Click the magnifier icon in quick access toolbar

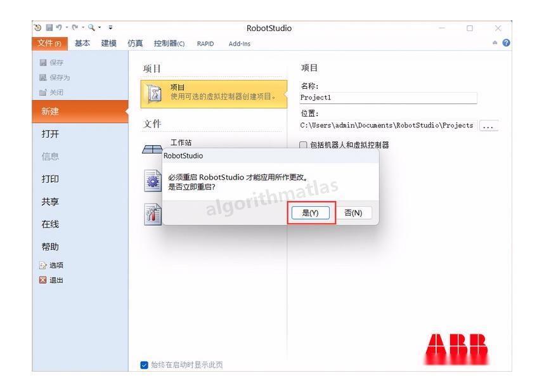[92, 28]
